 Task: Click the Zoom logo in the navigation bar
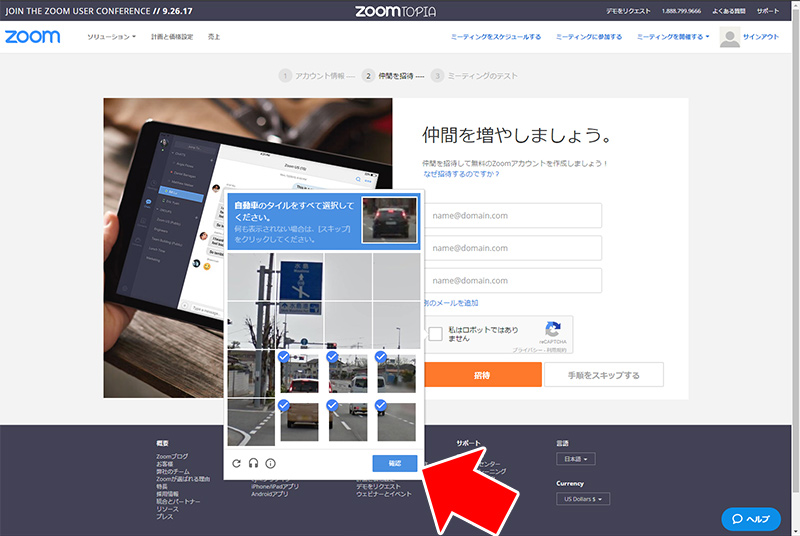click(x=32, y=37)
